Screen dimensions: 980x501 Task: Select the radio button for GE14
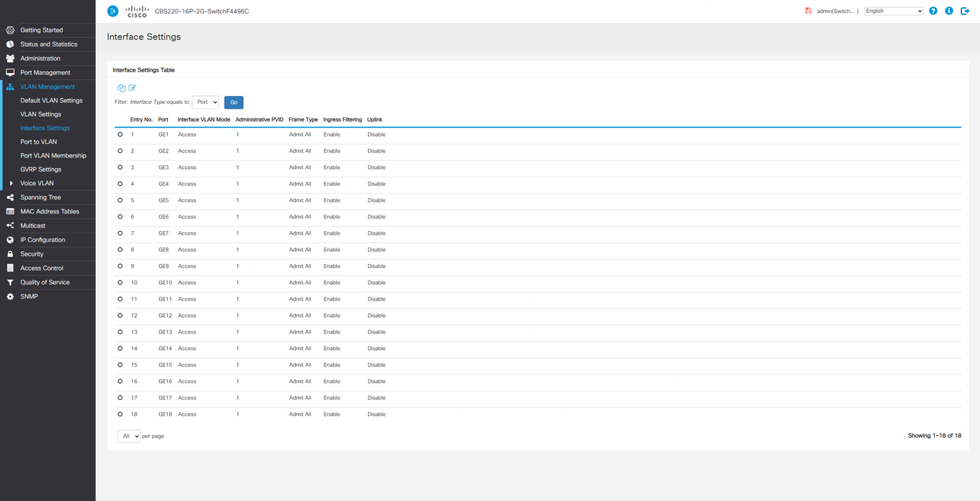(x=120, y=349)
